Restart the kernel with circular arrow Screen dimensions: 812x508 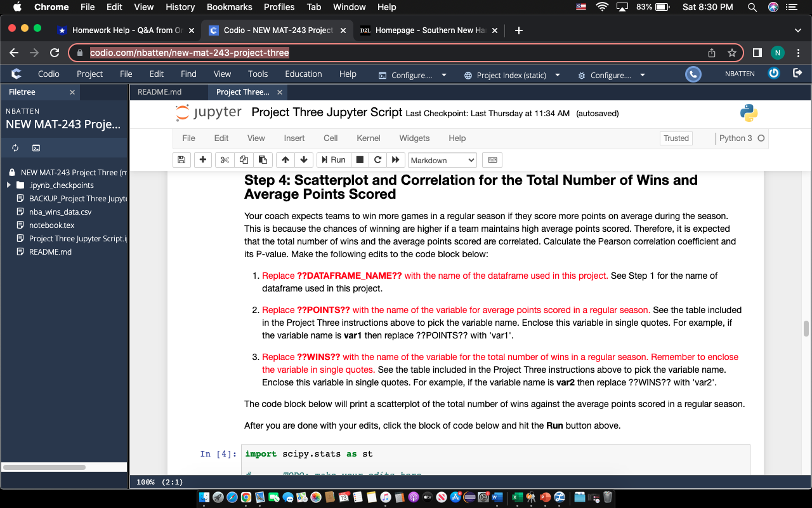[377, 160]
